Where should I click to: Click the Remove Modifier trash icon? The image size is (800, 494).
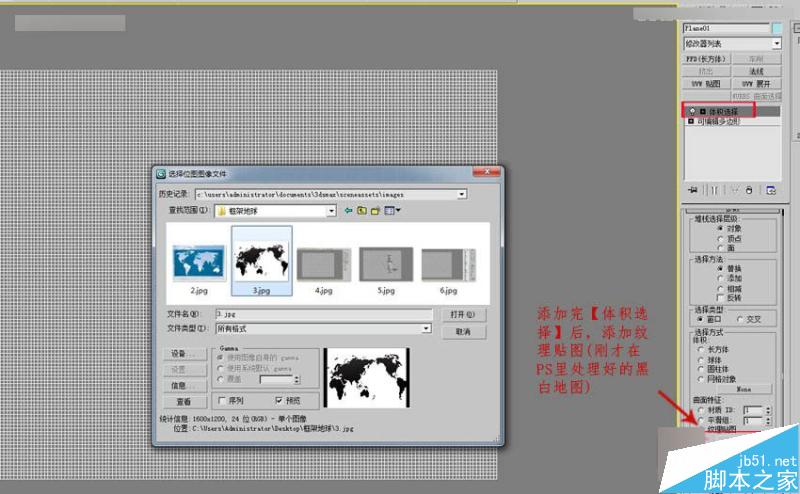click(x=749, y=190)
